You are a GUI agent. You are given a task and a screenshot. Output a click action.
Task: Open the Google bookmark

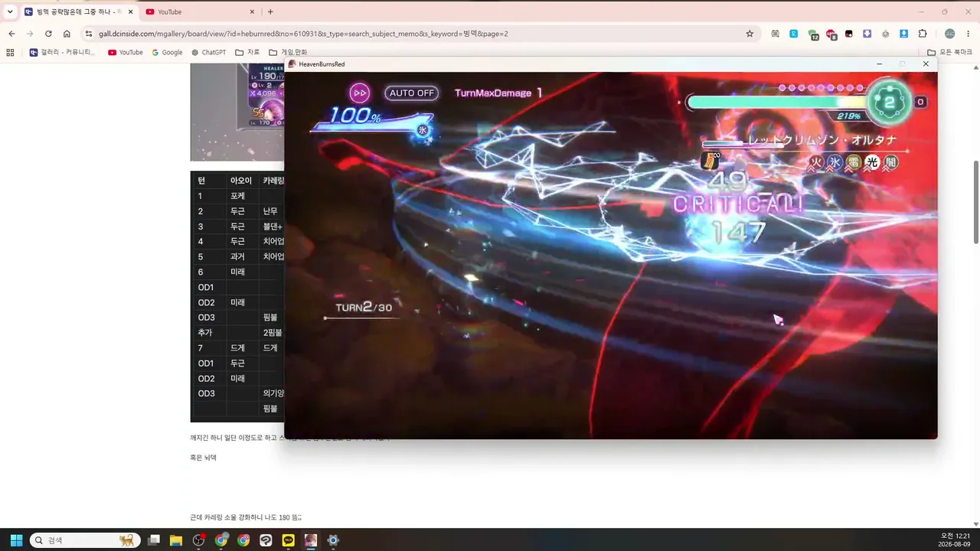click(x=167, y=52)
